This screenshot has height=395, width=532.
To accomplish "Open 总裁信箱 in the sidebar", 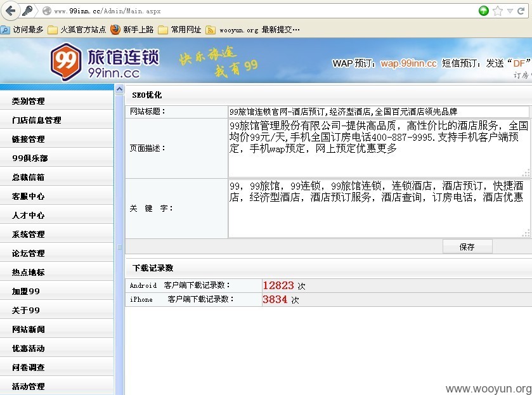I will point(56,177).
